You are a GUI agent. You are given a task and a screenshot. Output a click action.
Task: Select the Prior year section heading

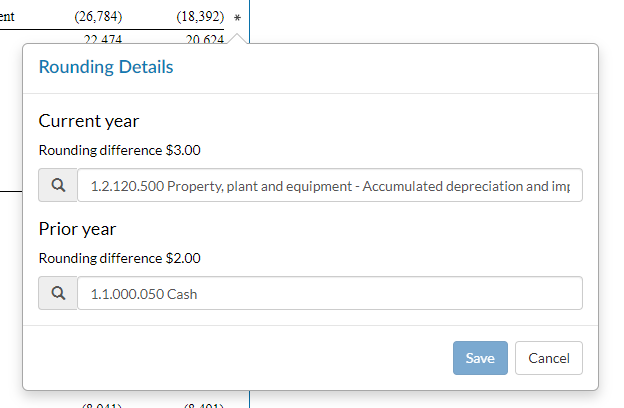click(78, 229)
